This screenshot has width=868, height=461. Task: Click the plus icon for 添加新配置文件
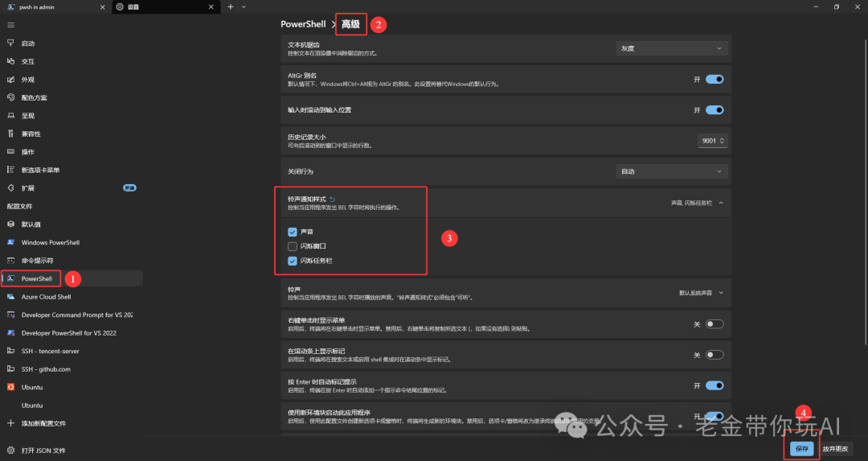point(10,422)
